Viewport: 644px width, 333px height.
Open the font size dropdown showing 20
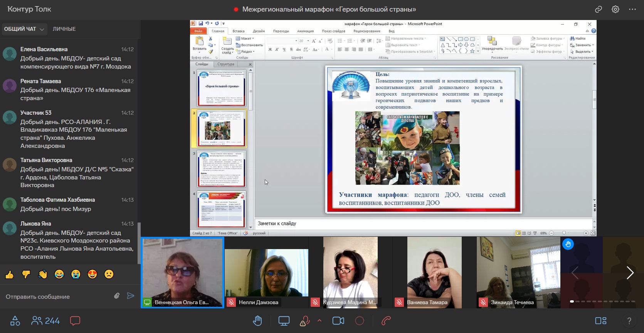coord(308,41)
